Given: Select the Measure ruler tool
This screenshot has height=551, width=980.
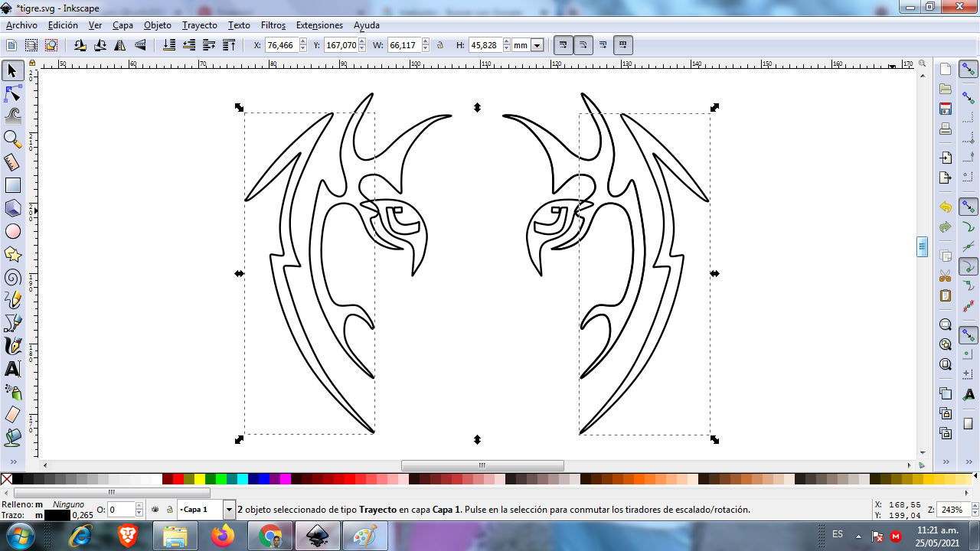Looking at the screenshot, I should coord(12,162).
